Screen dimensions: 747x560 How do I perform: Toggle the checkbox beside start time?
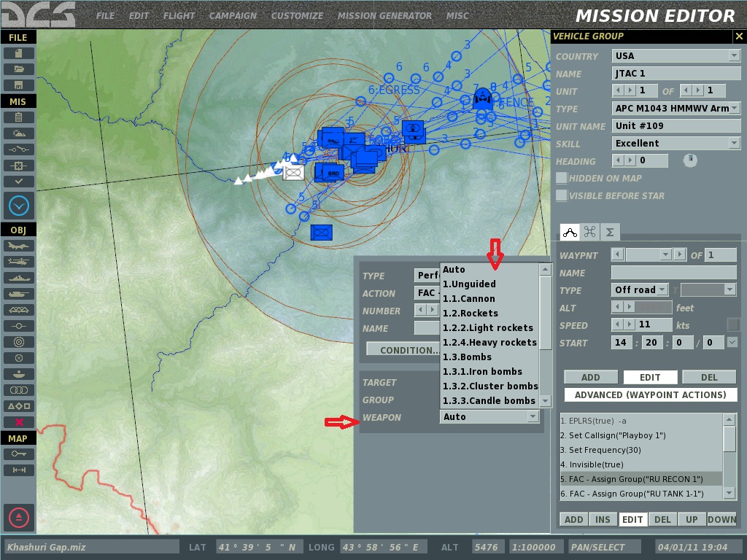[732, 343]
